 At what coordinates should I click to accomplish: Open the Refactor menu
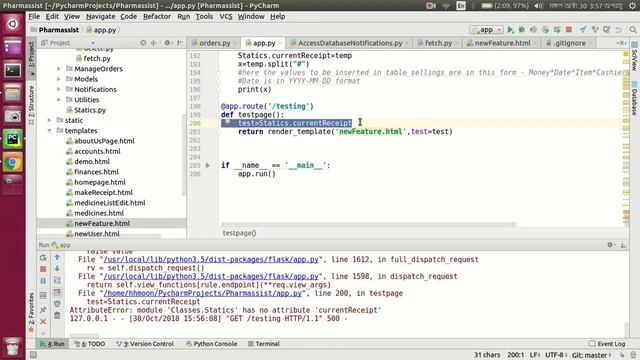pos(157,16)
